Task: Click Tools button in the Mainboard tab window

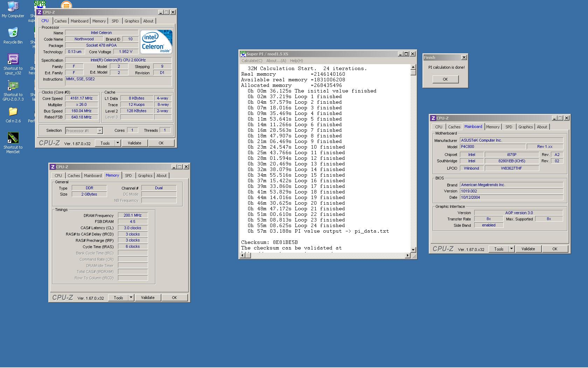Action: [499, 249]
